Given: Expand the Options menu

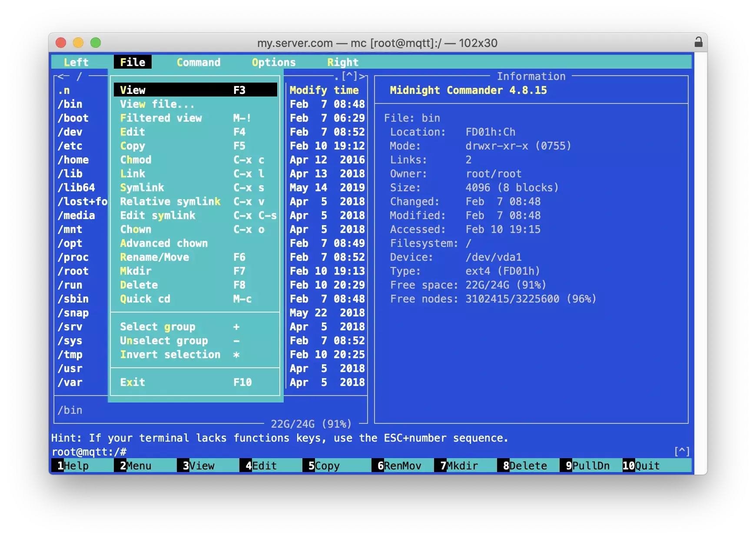Looking at the screenshot, I should click(273, 62).
